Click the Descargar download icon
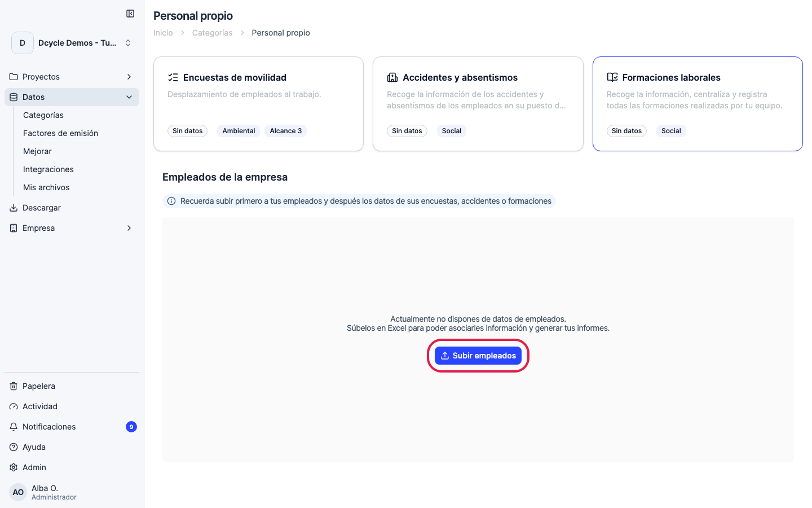The width and height of the screenshot is (812, 508). coord(14,208)
